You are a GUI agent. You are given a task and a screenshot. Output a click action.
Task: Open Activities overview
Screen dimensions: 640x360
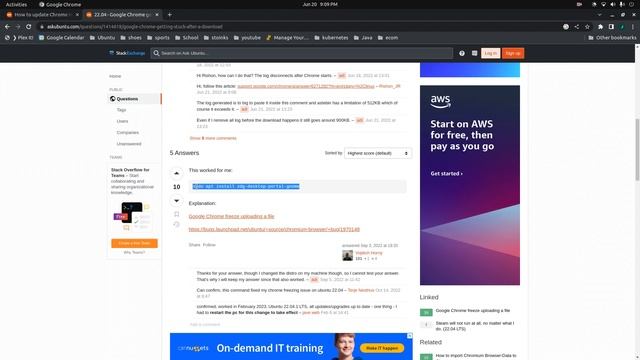point(16,4)
